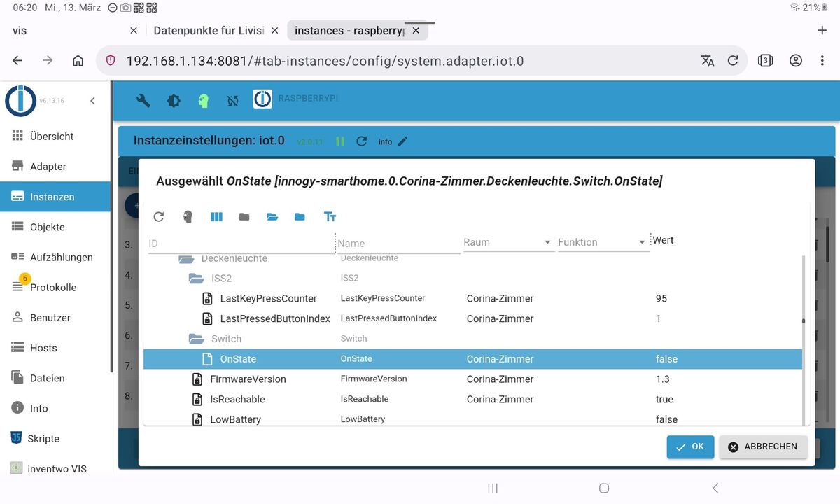Open Aufzählungen in sidebar
The width and height of the screenshot is (840, 504).
click(55, 257)
